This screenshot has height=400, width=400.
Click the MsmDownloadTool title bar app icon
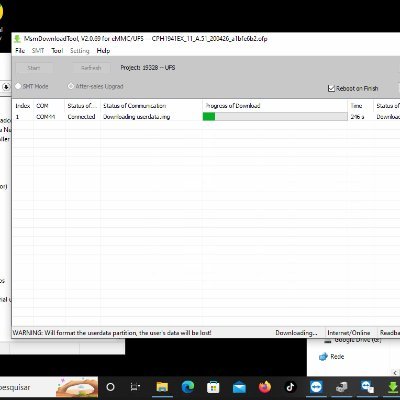(x=17, y=39)
